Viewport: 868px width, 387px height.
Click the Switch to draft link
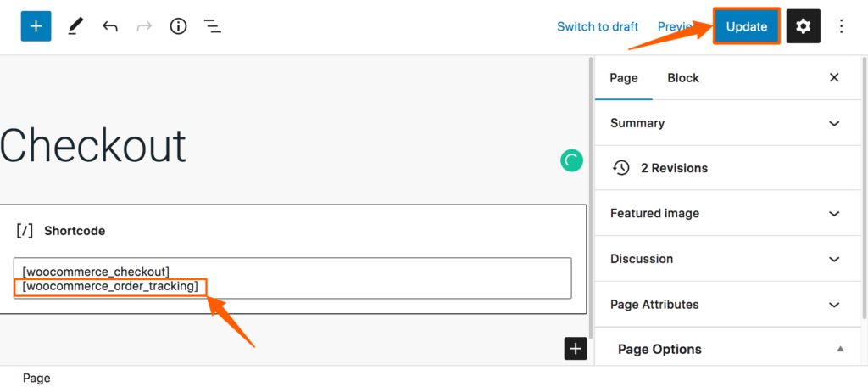click(x=598, y=26)
